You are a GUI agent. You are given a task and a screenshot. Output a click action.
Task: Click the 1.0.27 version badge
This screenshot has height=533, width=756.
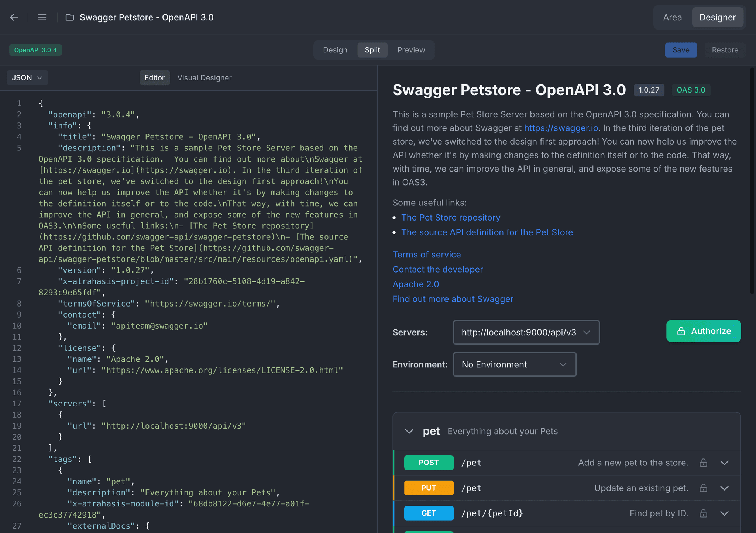(649, 90)
